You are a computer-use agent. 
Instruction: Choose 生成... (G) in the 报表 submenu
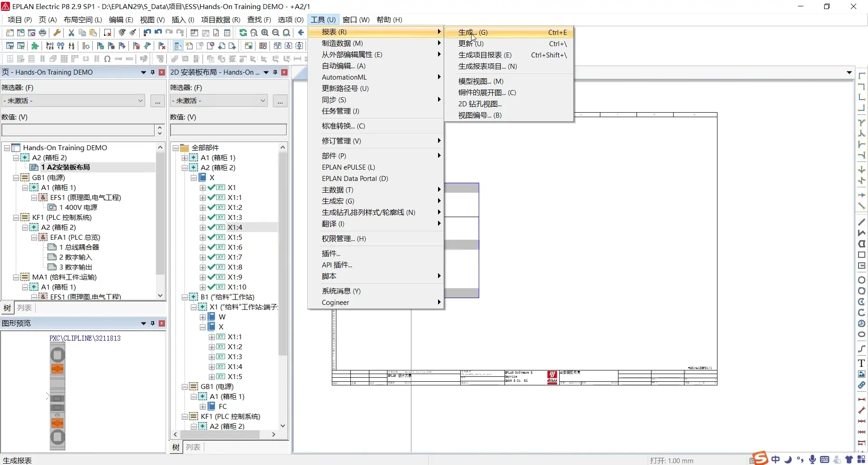[x=509, y=32]
